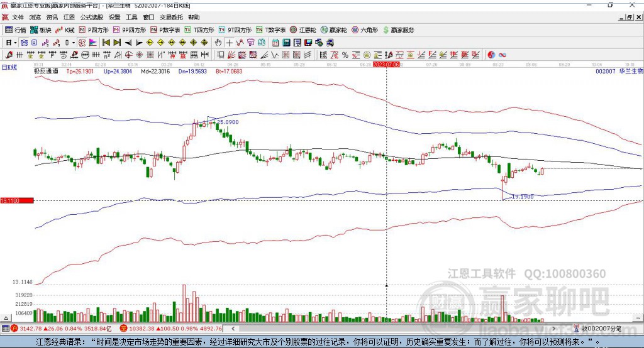The height and width of the screenshot is (348, 644).
Task: Open the 交易委托 menu
Action: point(171,17)
